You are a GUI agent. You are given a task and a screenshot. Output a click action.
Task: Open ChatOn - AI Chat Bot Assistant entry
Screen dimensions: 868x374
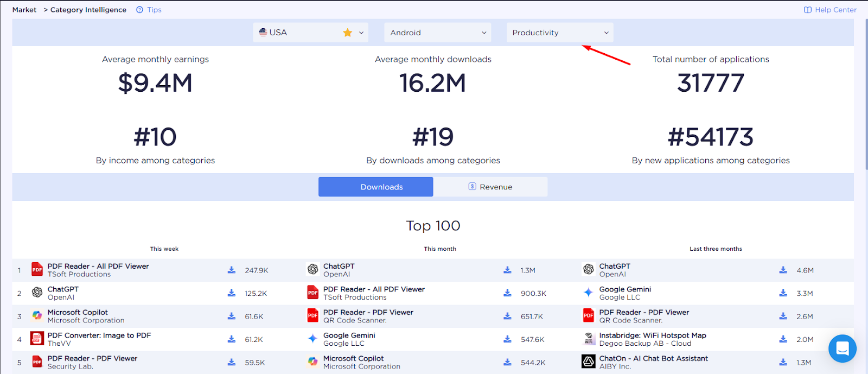tap(654, 358)
